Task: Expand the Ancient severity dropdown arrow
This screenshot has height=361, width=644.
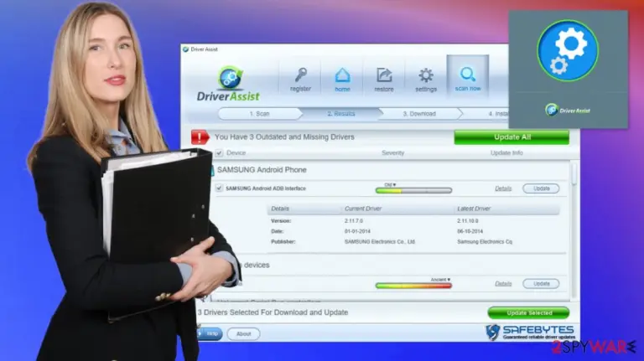Action: pos(449,280)
